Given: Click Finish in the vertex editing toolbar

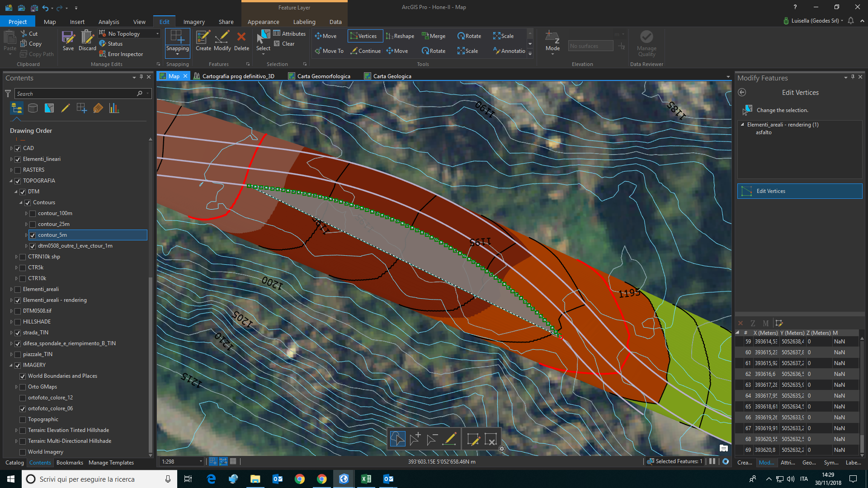Looking at the screenshot, I should 473,439.
